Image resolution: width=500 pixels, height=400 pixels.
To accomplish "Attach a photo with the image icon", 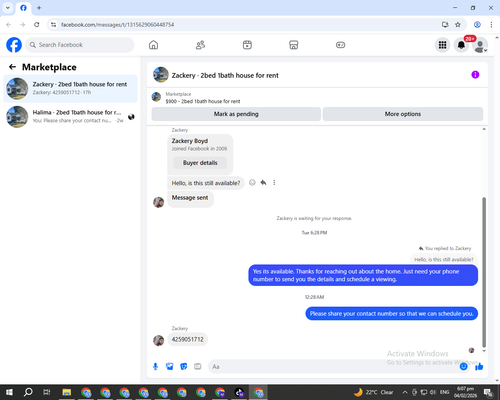I will click(170, 367).
